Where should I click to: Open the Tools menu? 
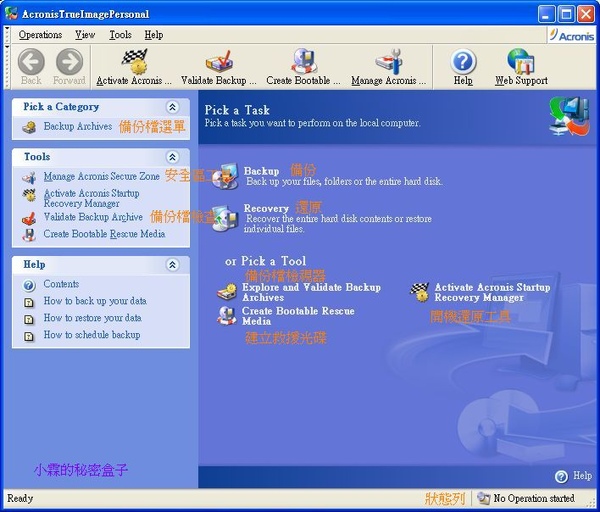[120, 35]
